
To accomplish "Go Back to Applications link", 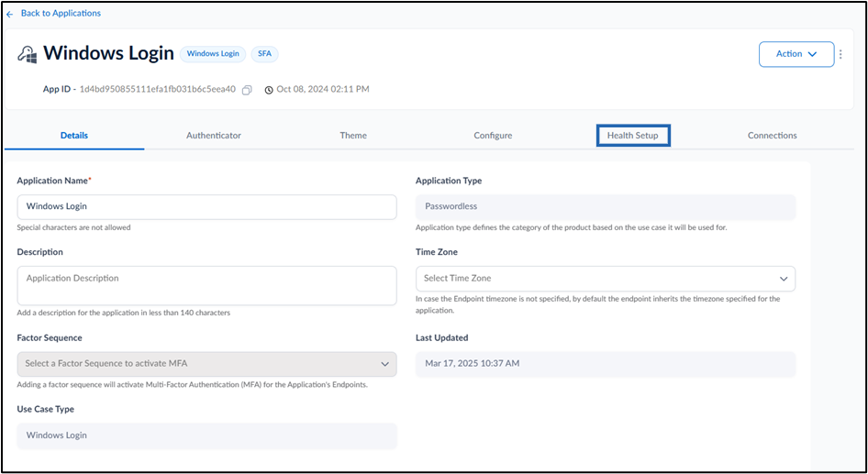I will [61, 13].
